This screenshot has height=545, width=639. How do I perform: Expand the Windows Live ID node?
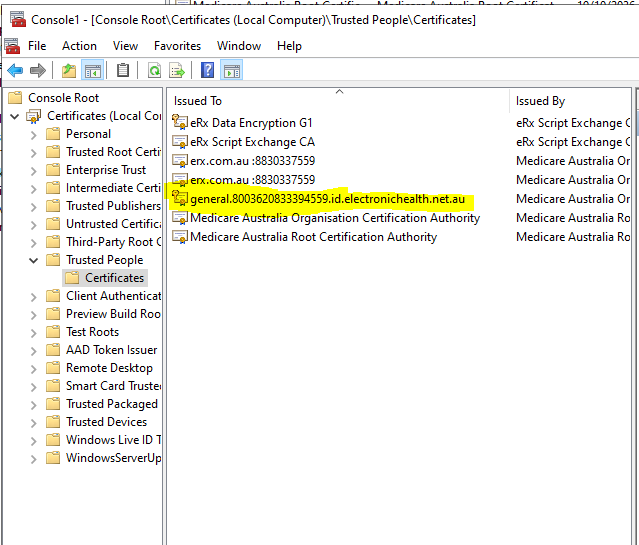33,440
